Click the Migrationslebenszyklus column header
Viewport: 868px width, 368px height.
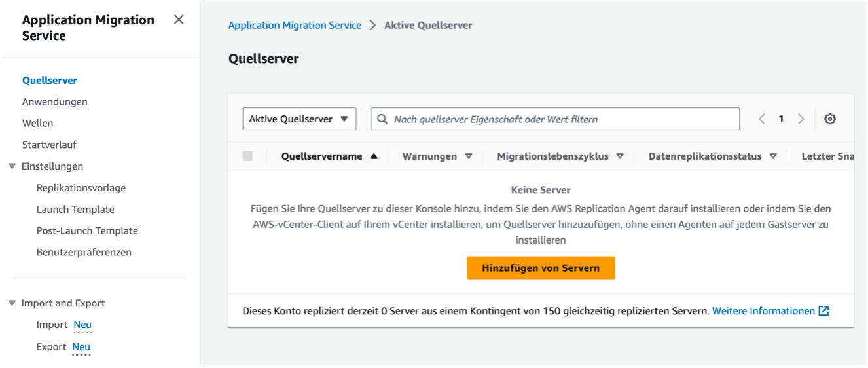(x=552, y=156)
